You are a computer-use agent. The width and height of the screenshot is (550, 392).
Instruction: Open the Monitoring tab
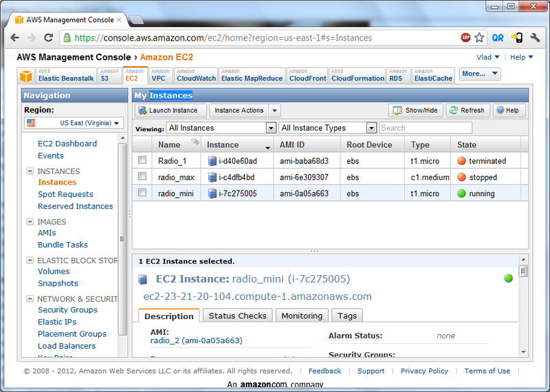(302, 316)
